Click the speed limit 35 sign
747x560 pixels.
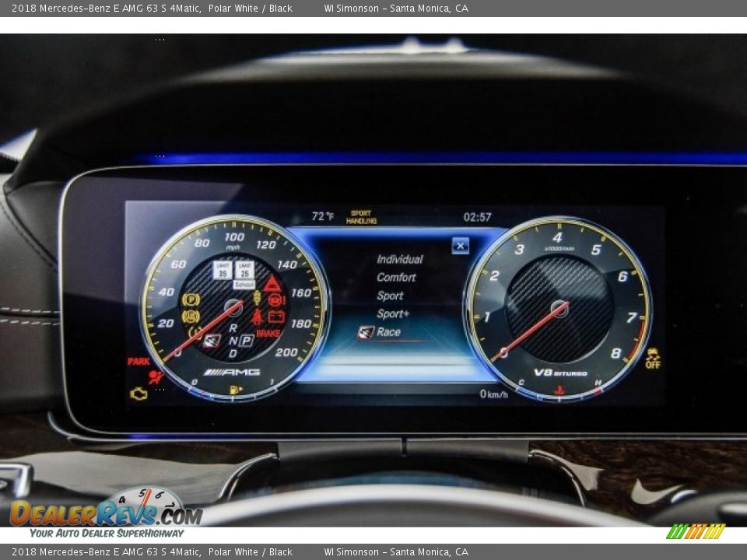(x=223, y=270)
